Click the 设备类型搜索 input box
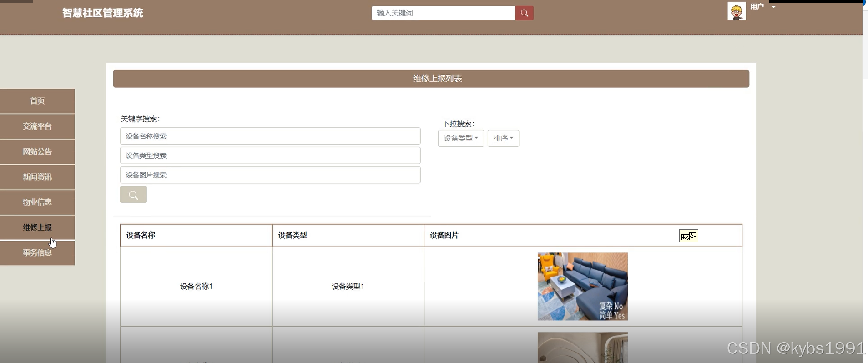This screenshot has height=363, width=868. pos(270,156)
